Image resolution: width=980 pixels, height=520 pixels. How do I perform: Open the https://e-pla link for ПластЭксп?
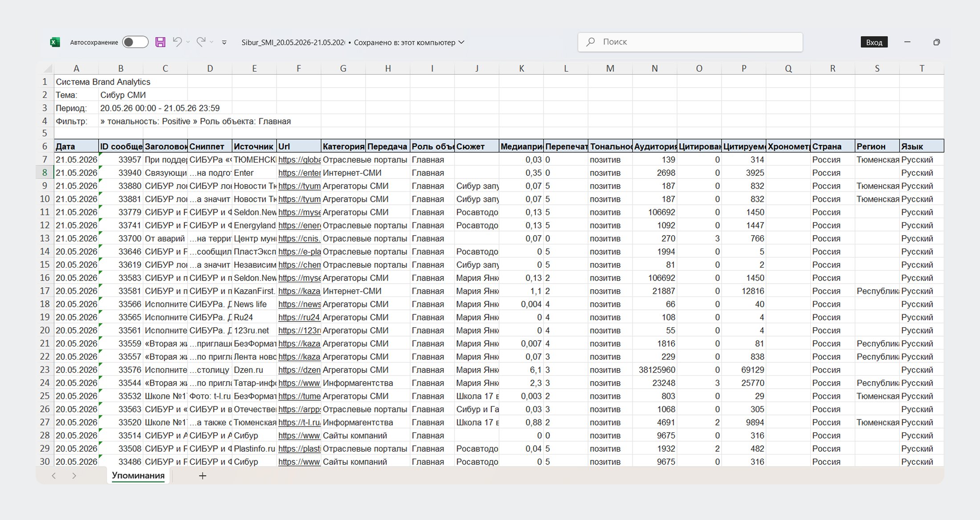click(299, 252)
